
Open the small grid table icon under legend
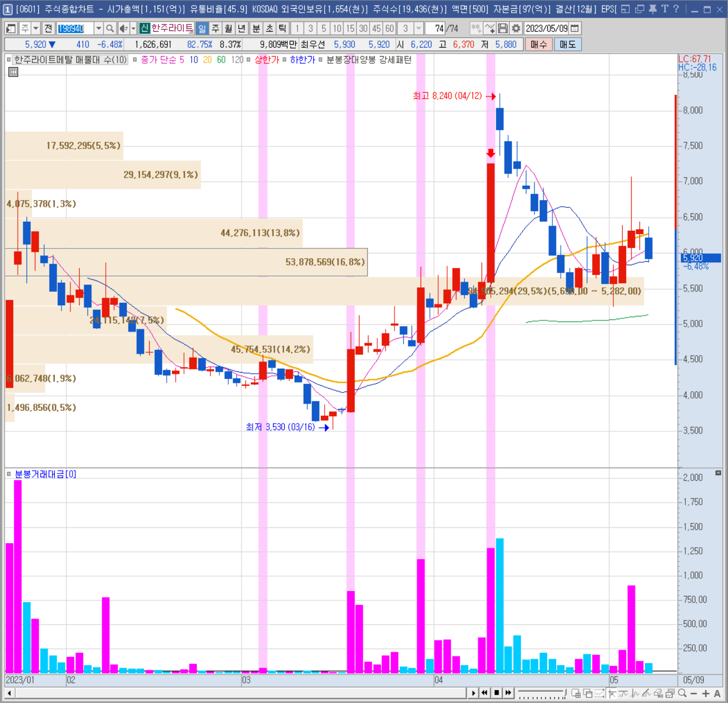(13, 72)
